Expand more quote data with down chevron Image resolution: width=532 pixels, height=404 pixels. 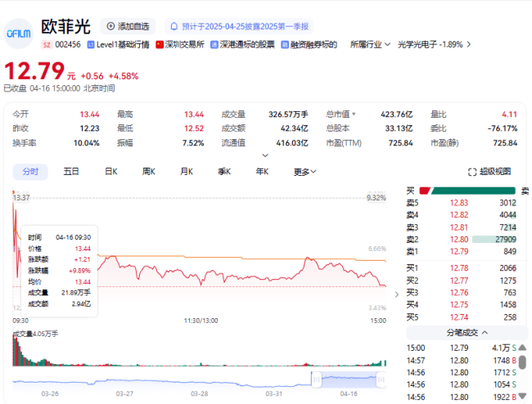[x=265, y=155]
